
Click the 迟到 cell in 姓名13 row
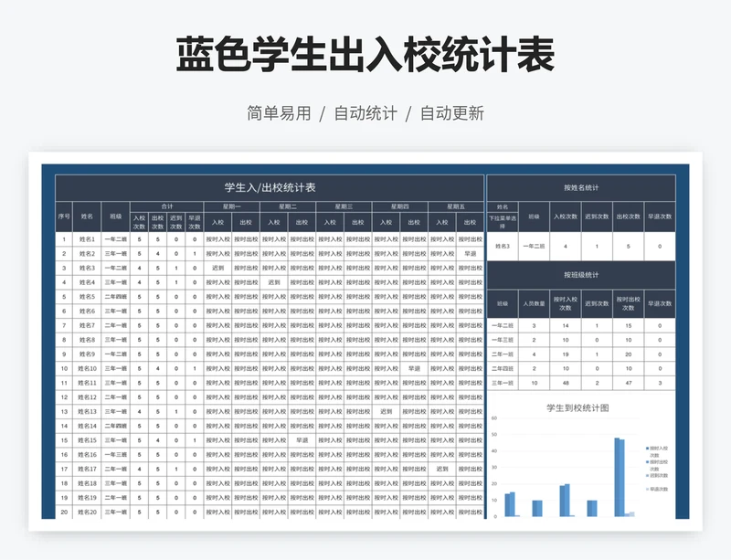coord(386,412)
